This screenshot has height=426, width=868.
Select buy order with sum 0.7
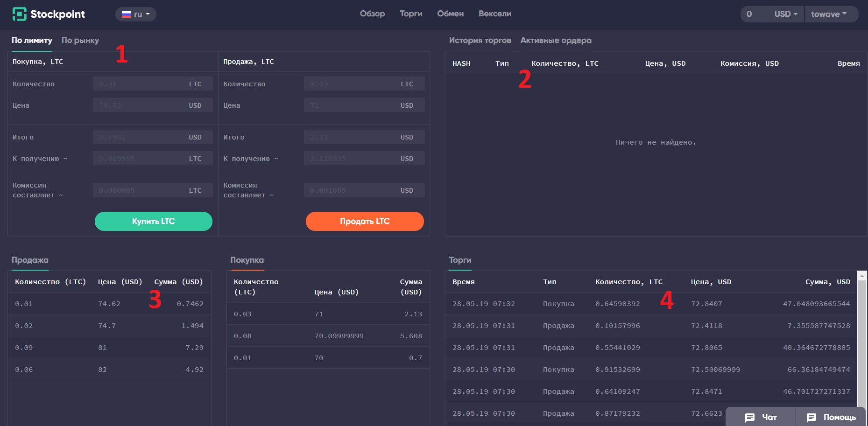pos(328,358)
